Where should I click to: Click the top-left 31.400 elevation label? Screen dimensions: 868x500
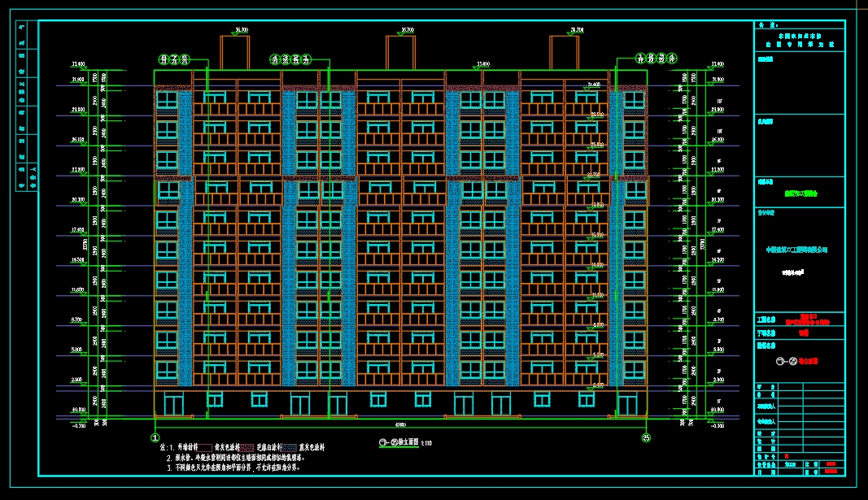(78, 63)
